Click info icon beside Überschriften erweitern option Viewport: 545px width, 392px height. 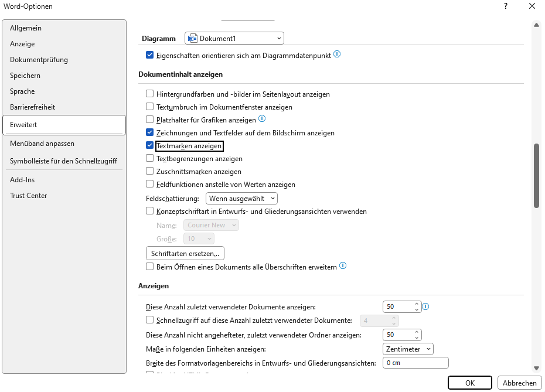point(343,266)
